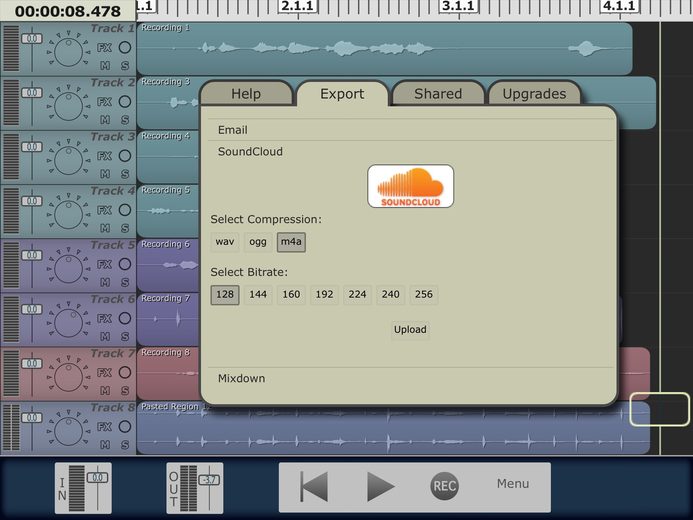The image size is (693, 520).
Task: Solo Track 8 with S button
Action: (125, 445)
